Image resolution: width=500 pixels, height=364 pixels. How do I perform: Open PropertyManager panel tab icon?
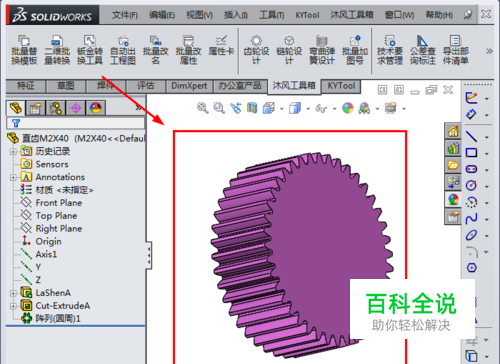click(35, 108)
